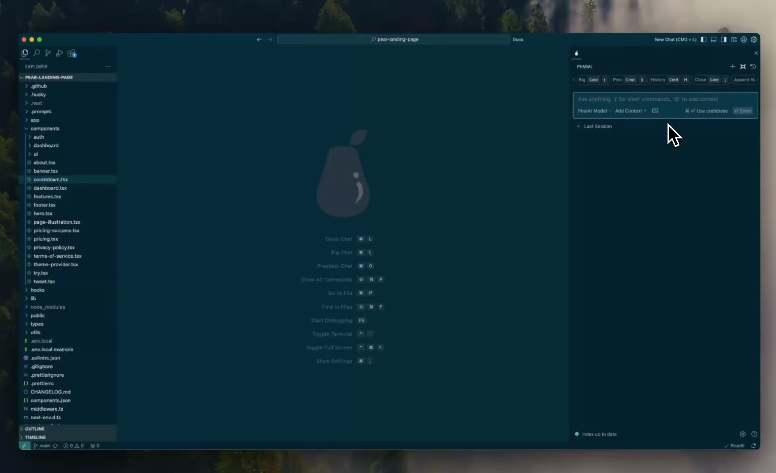The width and height of the screenshot is (776, 473).
Task: Expand the OUTLINE section
Action: click(35, 428)
